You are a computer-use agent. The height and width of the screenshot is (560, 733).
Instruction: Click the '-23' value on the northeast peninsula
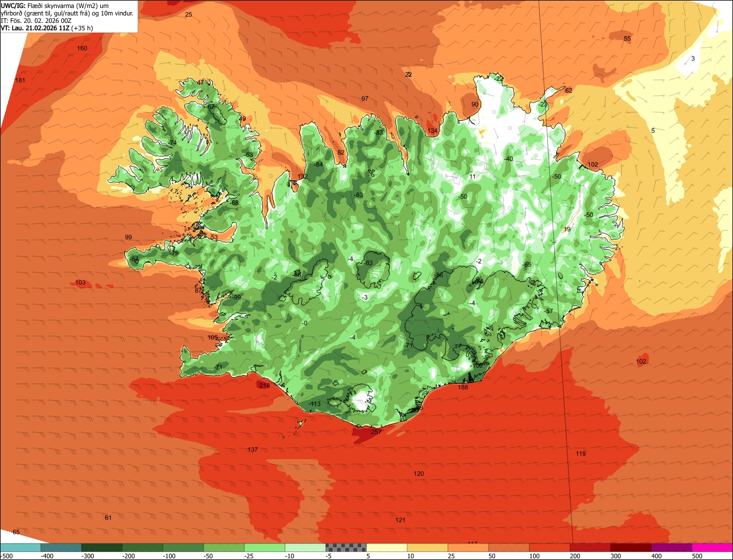coord(543,104)
